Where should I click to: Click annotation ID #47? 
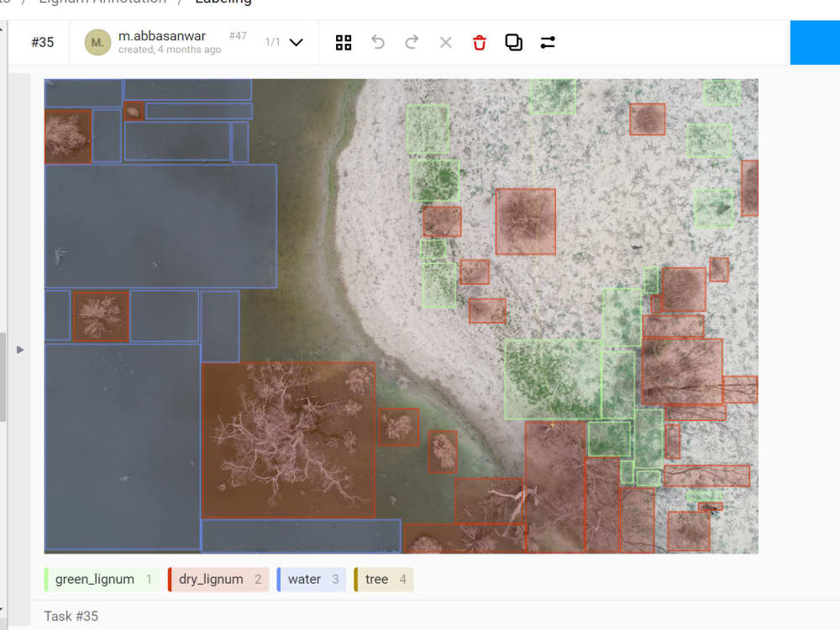[238, 36]
